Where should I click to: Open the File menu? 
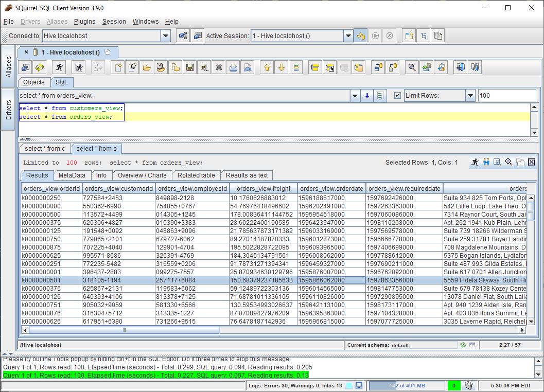coord(9,22)
